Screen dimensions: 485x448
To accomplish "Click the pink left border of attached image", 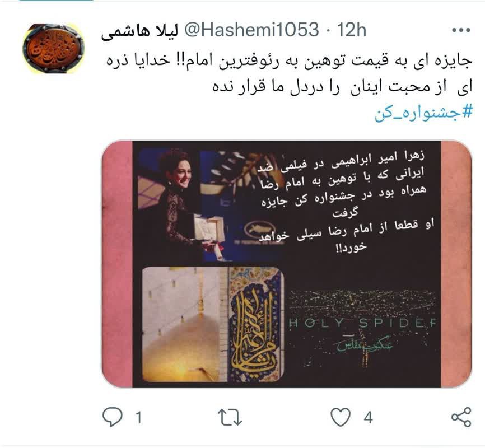I will [x=118, y=264].
